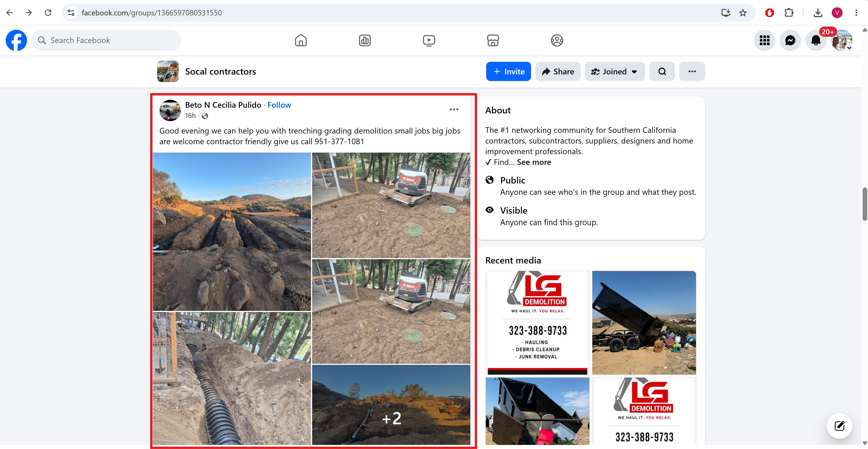Click the browser forward arrow
868x449 pixels.
29,13
